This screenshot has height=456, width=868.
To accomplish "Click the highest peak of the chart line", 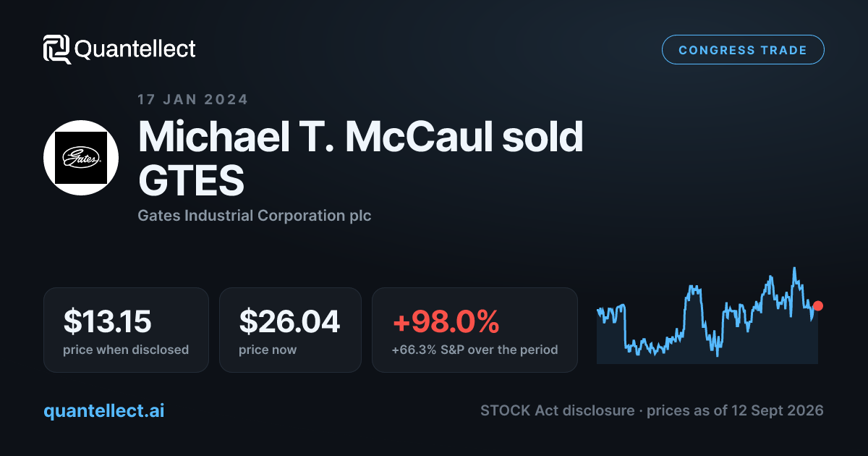I will (795, 269).
